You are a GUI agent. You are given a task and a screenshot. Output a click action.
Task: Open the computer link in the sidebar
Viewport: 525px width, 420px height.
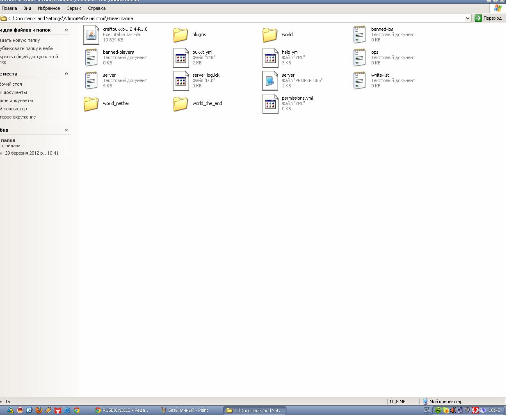point(14,109)
